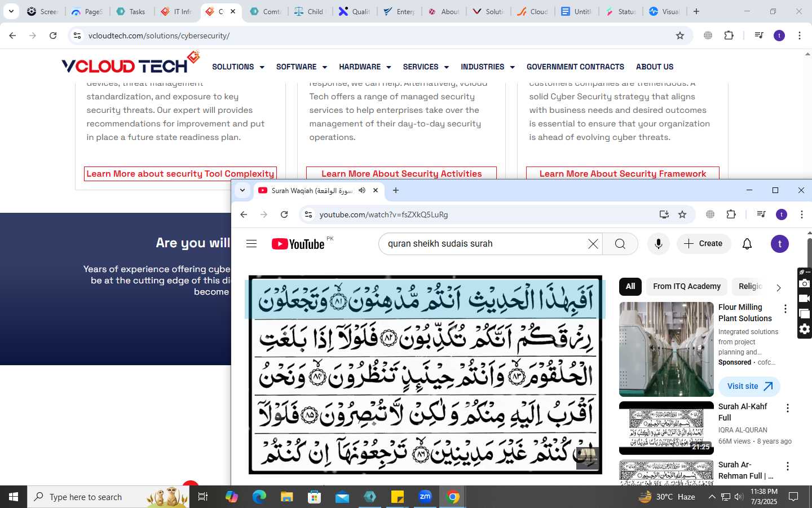Select the From ITQ Academy chip
Screen dimensions: 812x508
pos(686,286)
